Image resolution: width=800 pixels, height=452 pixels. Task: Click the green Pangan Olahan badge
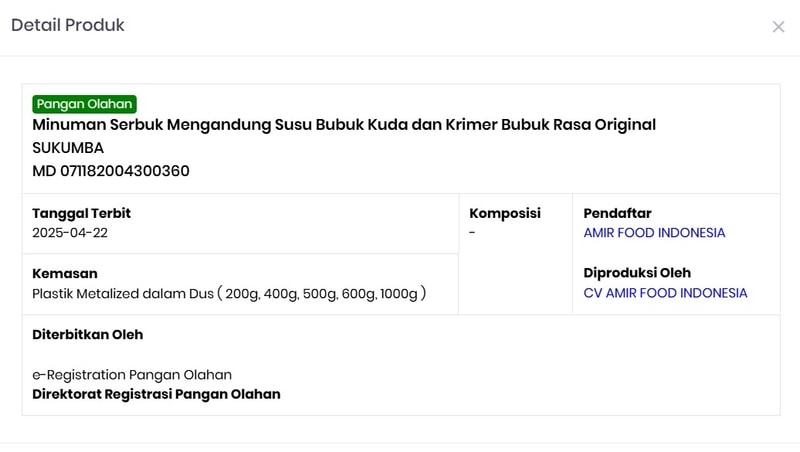[84, 104]
